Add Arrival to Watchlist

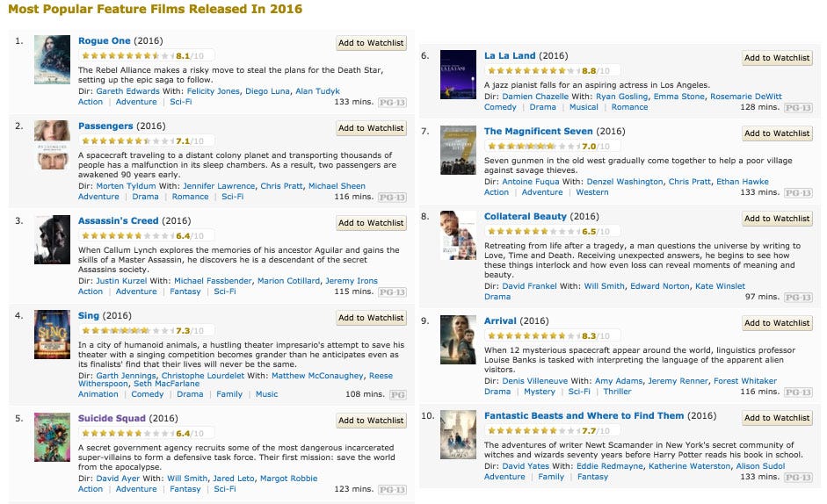(x=777, y=323)
